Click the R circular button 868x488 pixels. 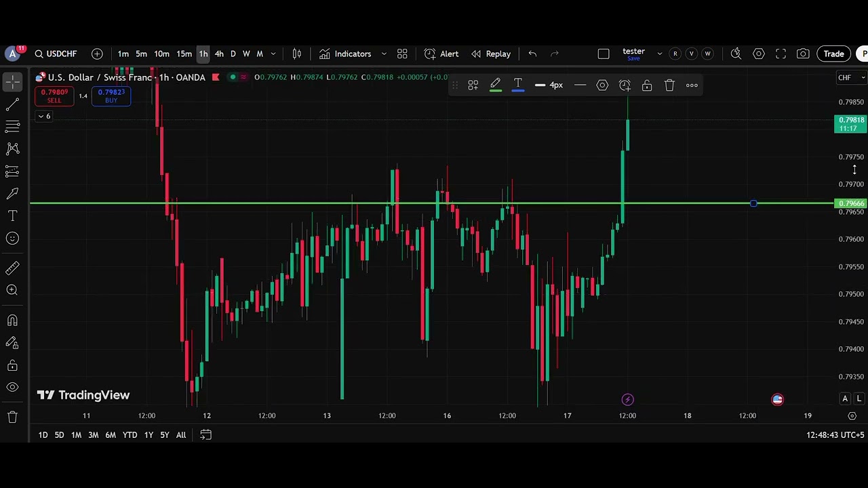675,54
